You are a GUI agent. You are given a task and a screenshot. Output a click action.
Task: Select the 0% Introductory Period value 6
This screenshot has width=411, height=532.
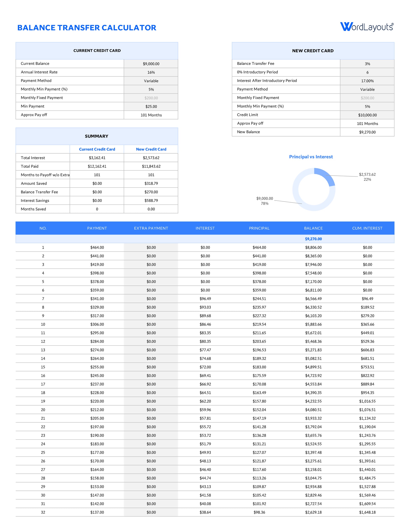pos(367,72)
